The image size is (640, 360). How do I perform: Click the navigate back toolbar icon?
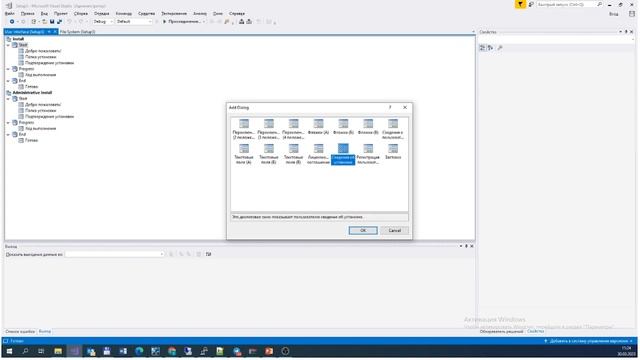pyautogui.click(x=12, y=22)
